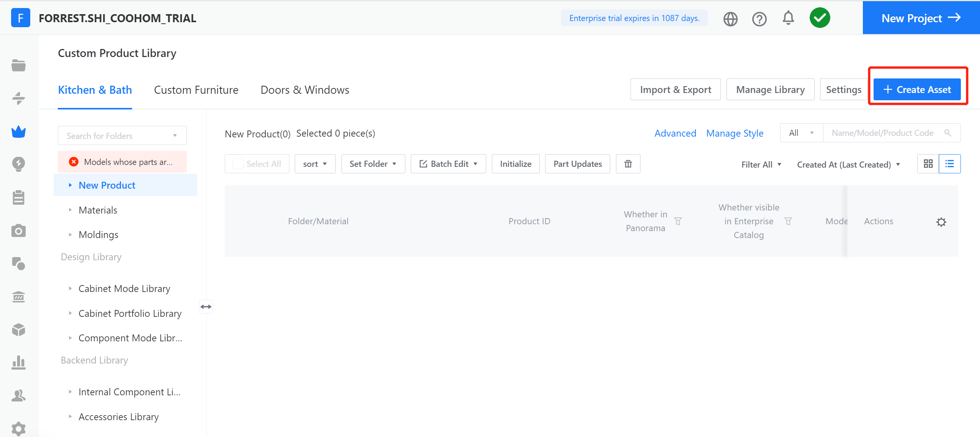Click the panel resize double-arrow handle
980x437 pixels.
pyautogui.click(x=206, y=307)
